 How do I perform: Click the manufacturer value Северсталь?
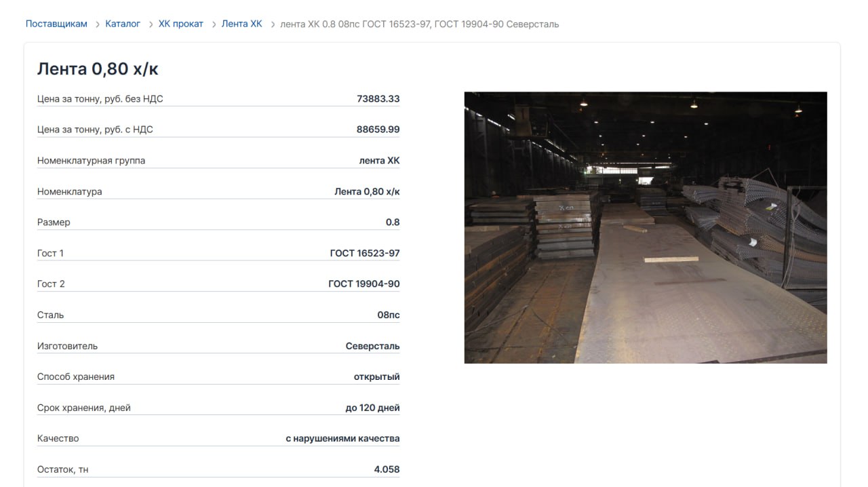coord(373,346)
